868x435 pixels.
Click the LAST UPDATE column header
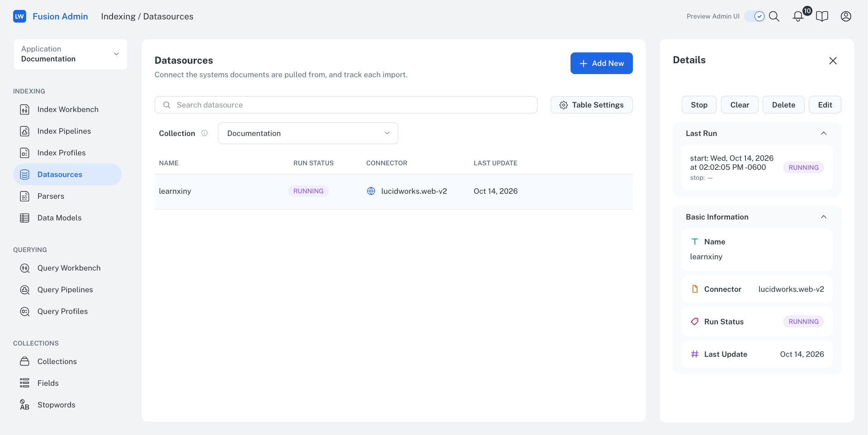click(x=495, y=163)
